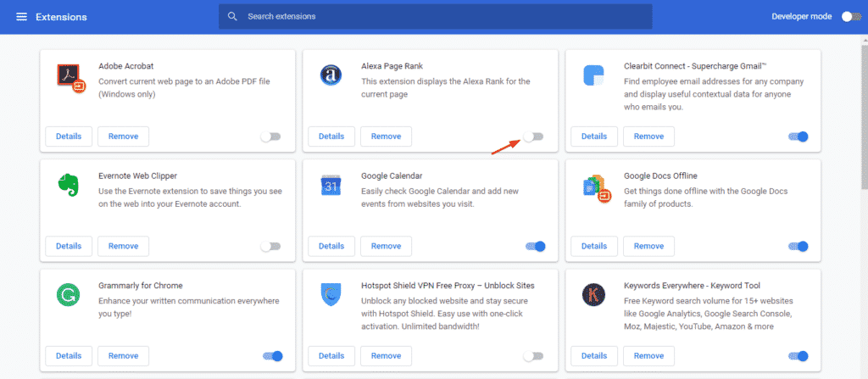View Grammarly for Chrome Details

(69, 356)
